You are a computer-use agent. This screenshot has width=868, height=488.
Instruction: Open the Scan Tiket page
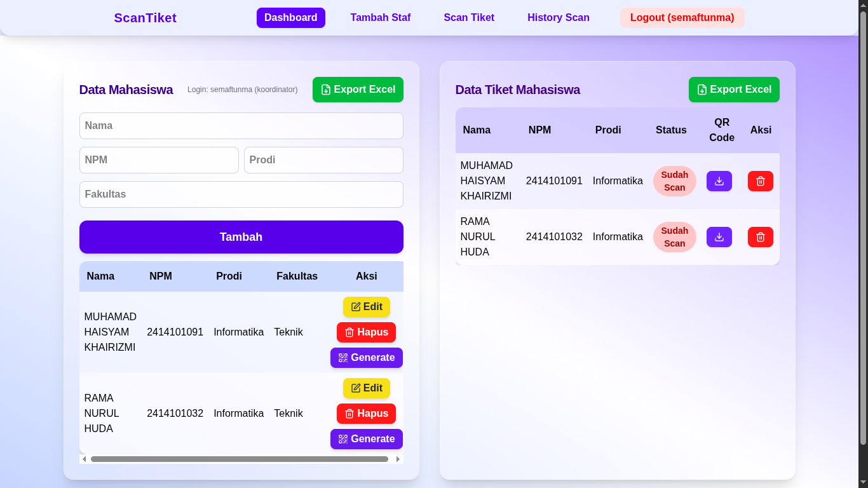(x=469, y=17)
